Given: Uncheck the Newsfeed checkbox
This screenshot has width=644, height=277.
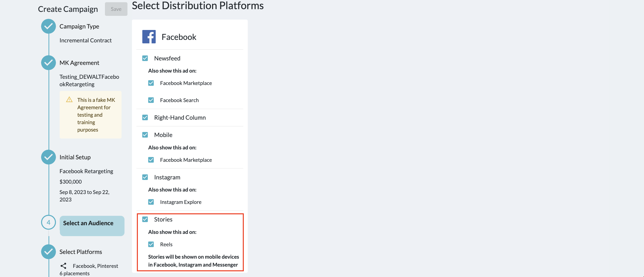Looking at the screenshot, I should click(145, 58).
